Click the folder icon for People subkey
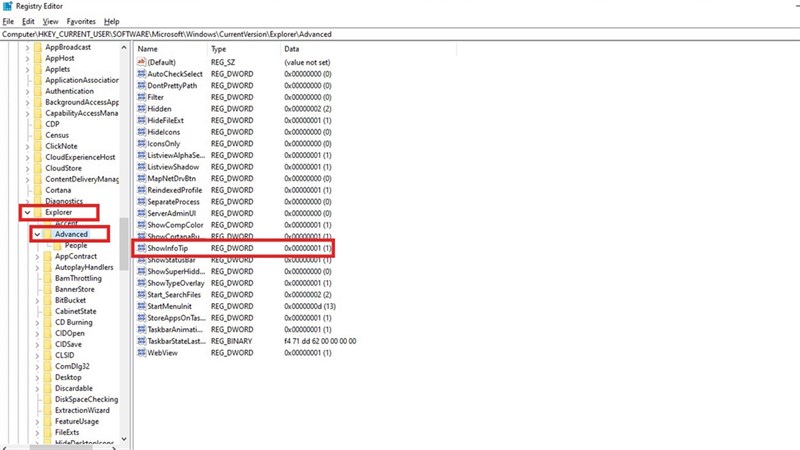The width and height of the screenshot is (800, 450). coord(57,245)
